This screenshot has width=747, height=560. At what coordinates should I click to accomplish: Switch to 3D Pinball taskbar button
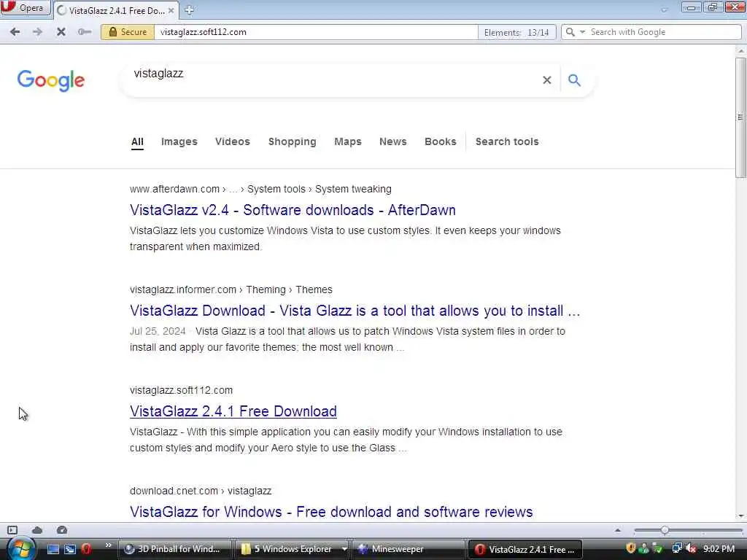coord(174,549)
